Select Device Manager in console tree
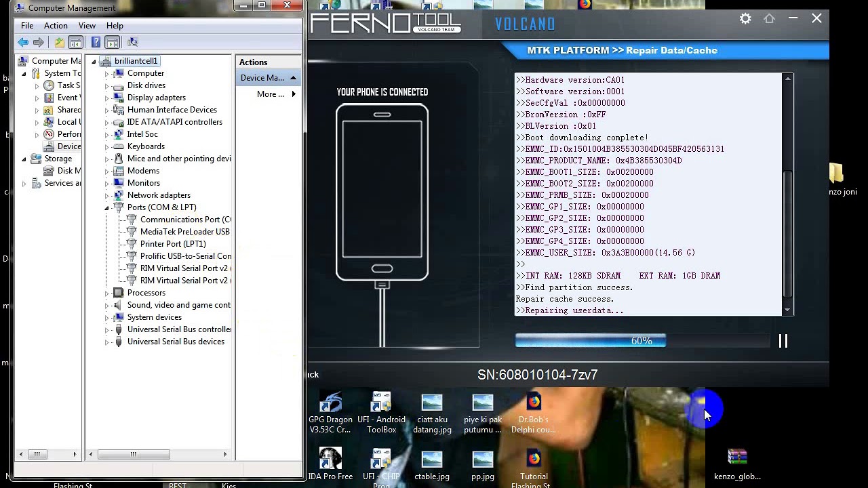Viewport: 868px width, 488px height. 62,146
